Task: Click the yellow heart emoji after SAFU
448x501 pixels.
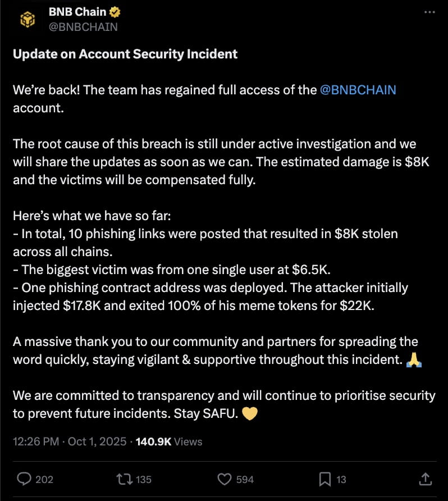Action: [249, 414]
